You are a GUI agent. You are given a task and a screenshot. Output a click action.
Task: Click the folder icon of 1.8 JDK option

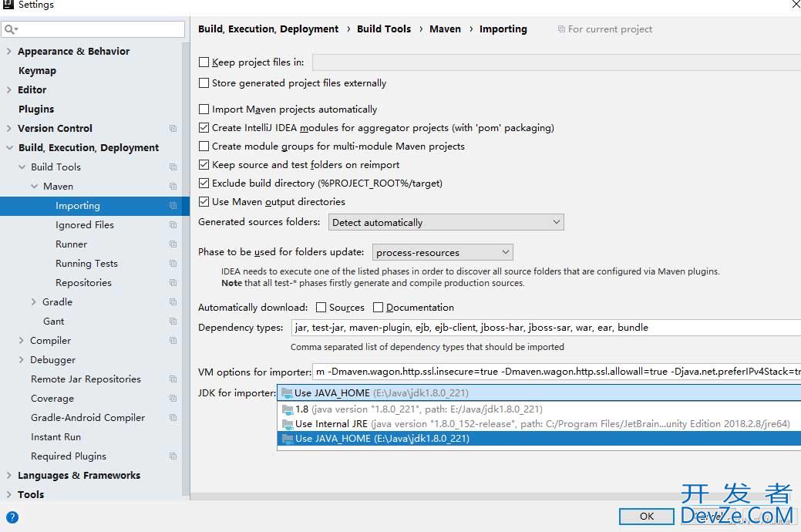coord(287,409)
